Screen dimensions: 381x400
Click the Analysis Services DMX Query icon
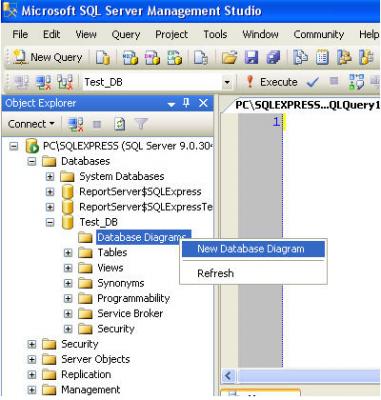click(x=152, y=57)
